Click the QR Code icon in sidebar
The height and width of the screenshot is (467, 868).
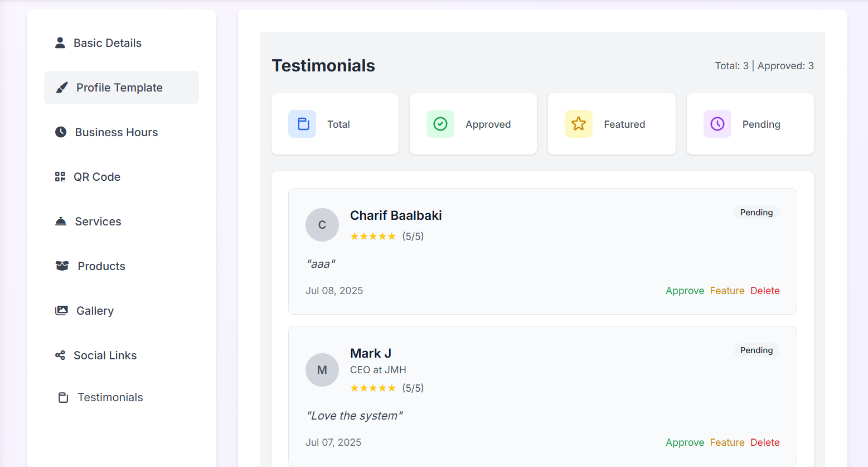pyautogui.click(x=60, y=176)
